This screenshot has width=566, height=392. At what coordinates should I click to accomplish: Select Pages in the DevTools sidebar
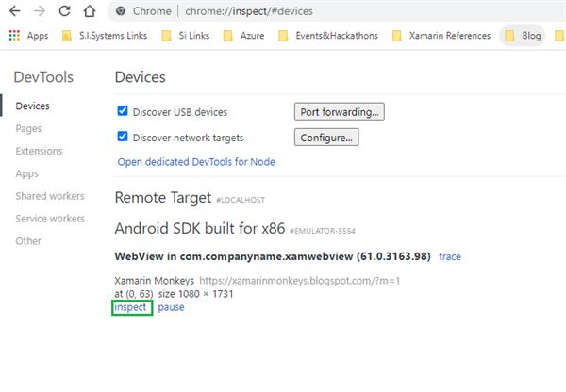[x=28, y=128]
